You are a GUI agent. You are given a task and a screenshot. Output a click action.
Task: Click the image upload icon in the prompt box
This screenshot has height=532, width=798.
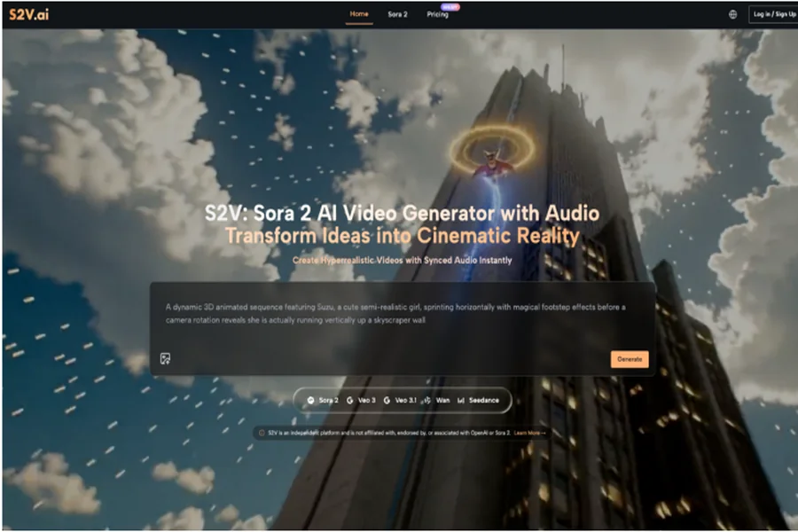165,358
